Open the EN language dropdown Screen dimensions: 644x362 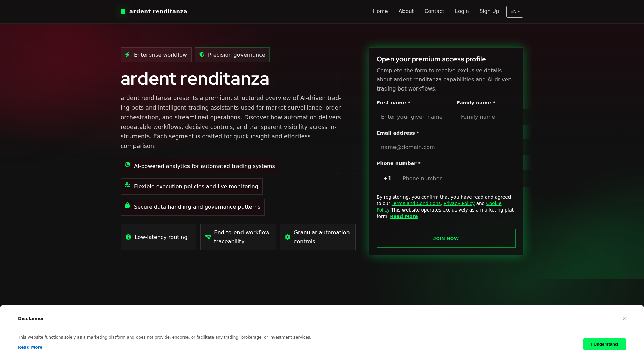(x=515, y=12)
